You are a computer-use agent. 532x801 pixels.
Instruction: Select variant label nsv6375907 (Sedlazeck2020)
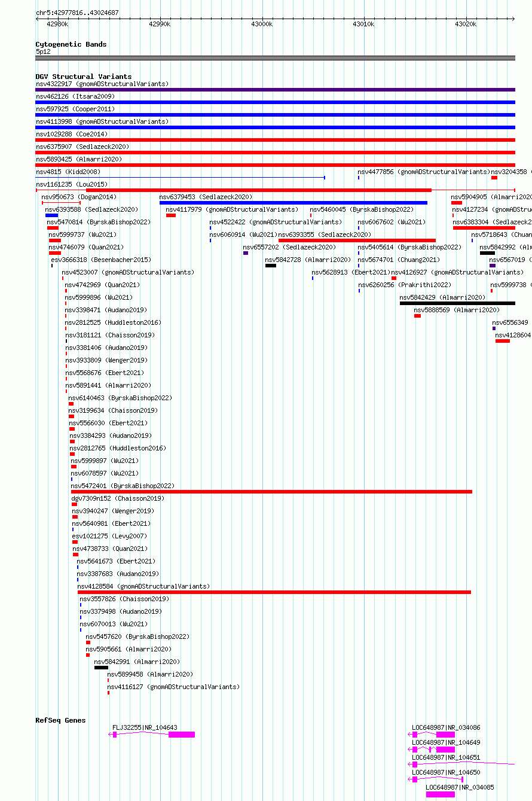click(x=82, y=147)
